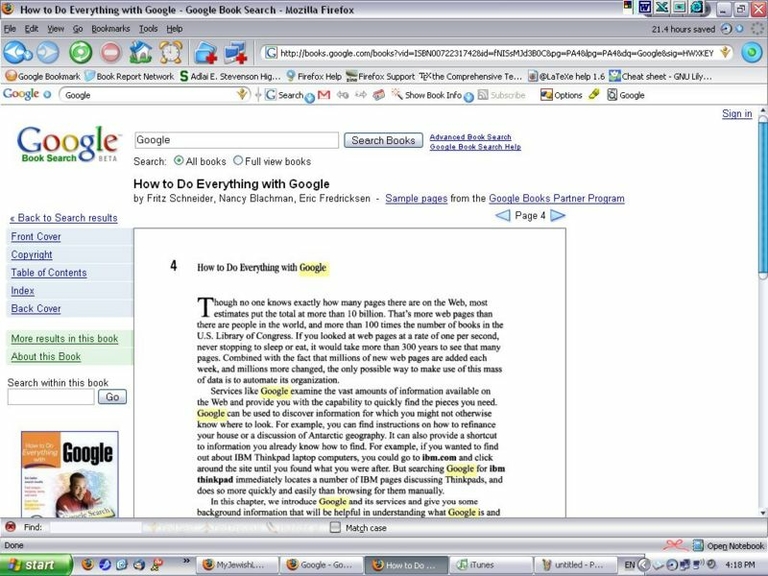Click Back to Search results link
This screenshot has height=576, width=768.
[x=64, y=218]
